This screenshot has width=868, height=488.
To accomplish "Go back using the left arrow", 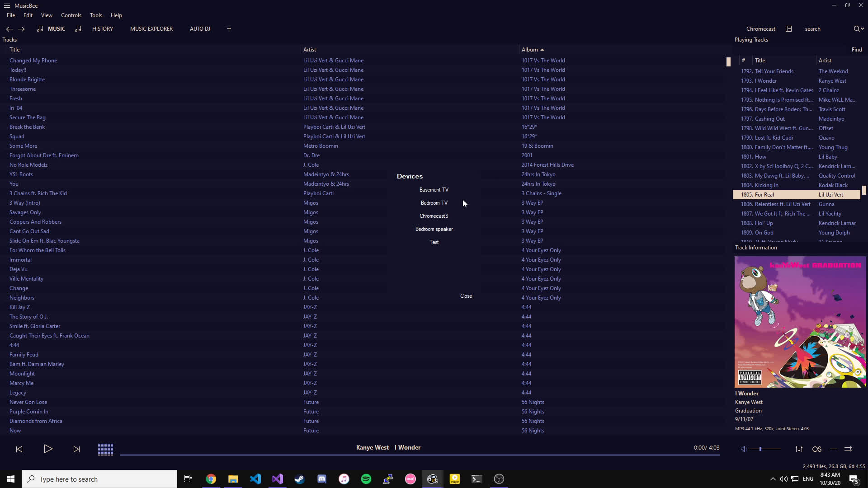I will click(x=9, y=29).
